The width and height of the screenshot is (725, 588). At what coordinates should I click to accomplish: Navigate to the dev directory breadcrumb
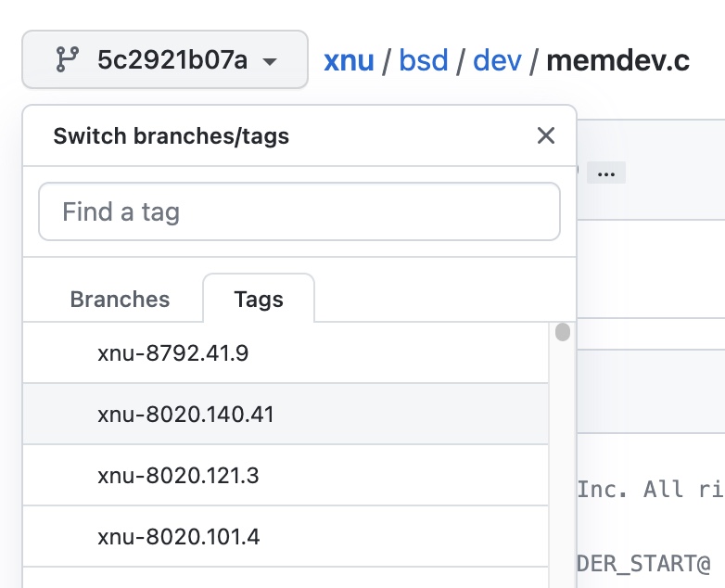[496, 61]
